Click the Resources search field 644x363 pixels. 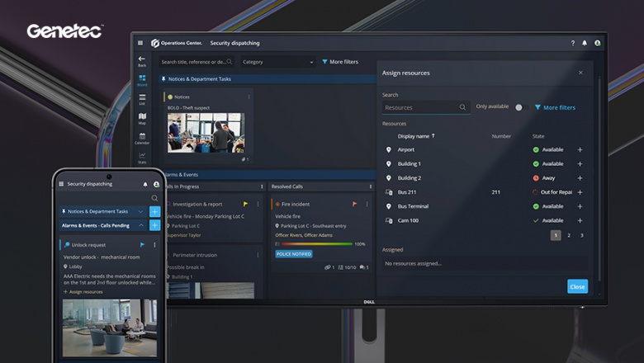pos(421,107)
